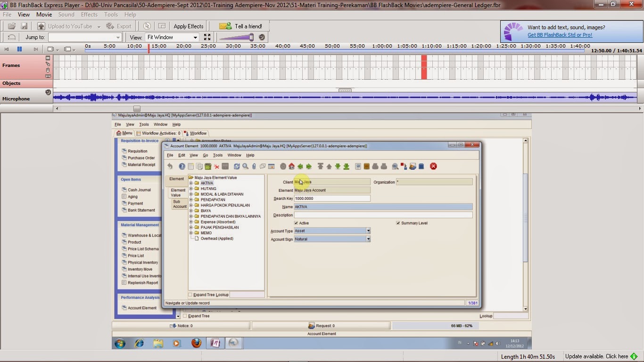Go to previous record up arrow
Screen dimensions: 644x362
click(x=329, y=166)
